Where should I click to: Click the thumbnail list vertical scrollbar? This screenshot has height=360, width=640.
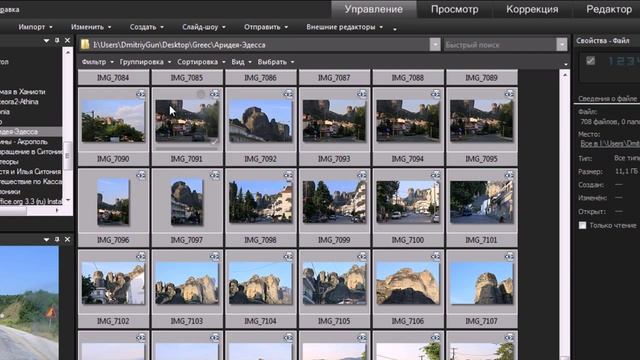(564, 215)
